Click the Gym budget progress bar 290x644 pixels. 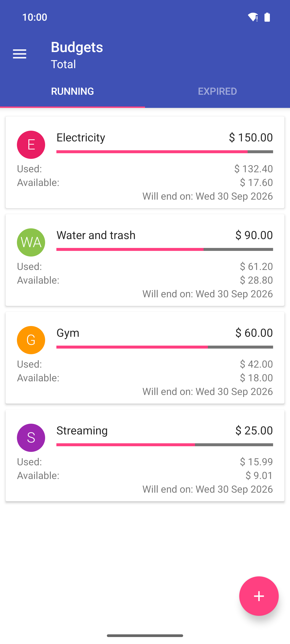(165, 347)
